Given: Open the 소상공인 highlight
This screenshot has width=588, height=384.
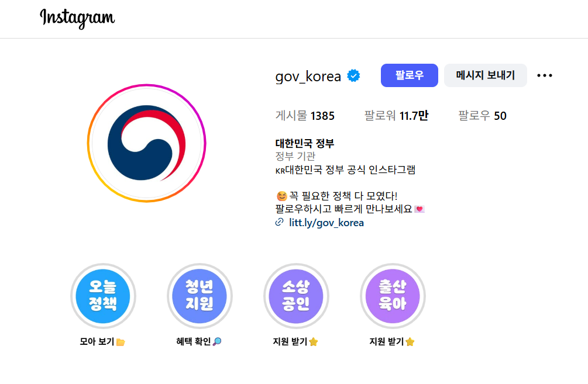Looking at the screenshot, I should coord(296,296).
